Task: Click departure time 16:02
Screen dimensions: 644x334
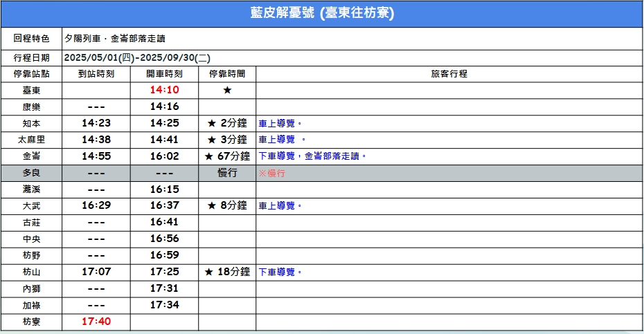Action: click(164, 156)
